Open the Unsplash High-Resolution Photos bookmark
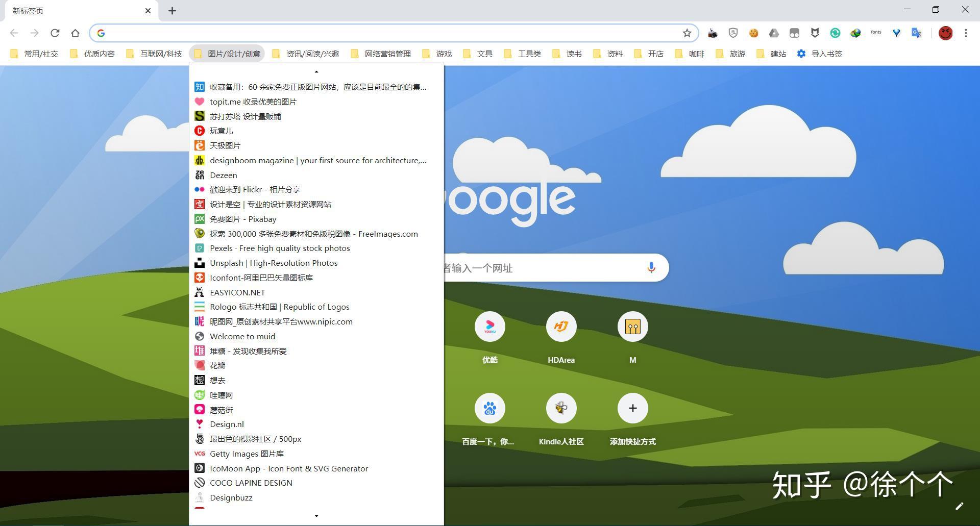980x526 pixels. click(316, 263)
